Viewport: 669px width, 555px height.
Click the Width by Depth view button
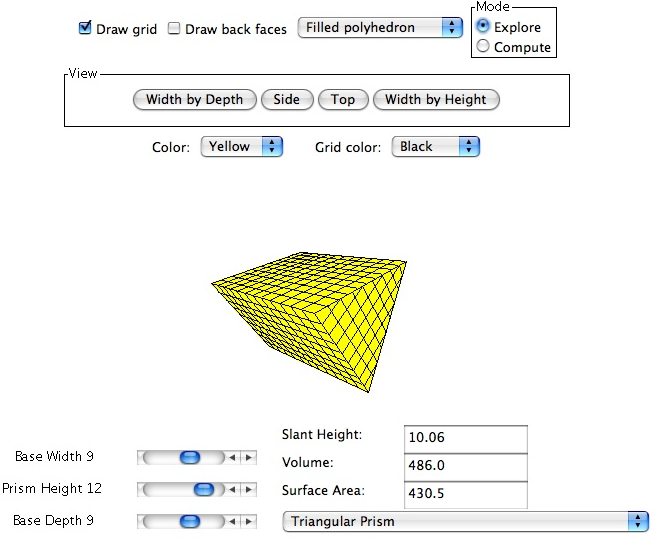click(194, 100)
